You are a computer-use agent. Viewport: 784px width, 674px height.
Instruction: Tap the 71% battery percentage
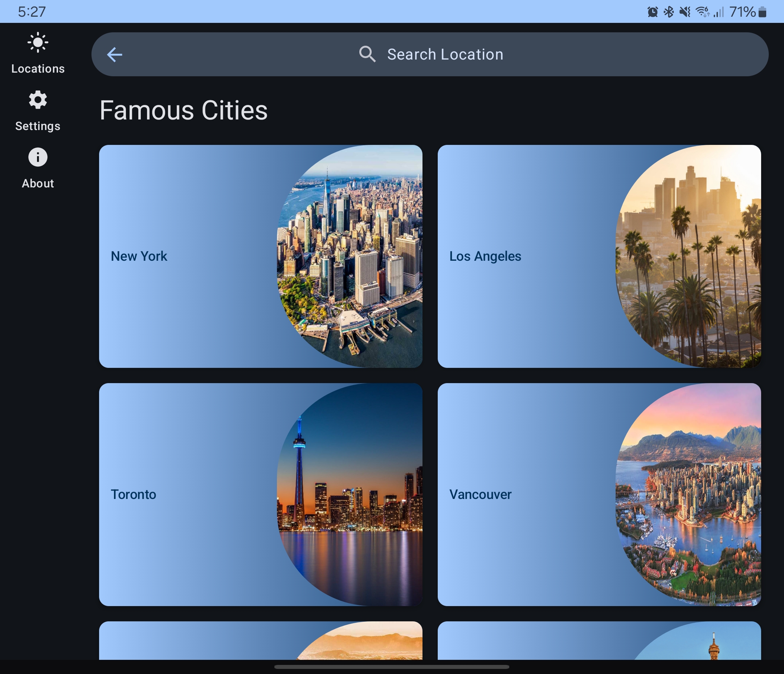click(x=742, y=12)
